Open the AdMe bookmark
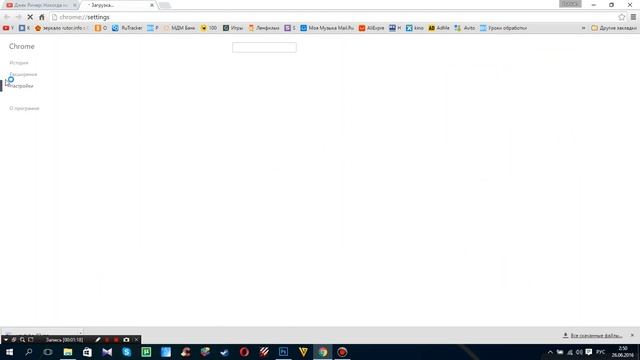 point(439,28)
